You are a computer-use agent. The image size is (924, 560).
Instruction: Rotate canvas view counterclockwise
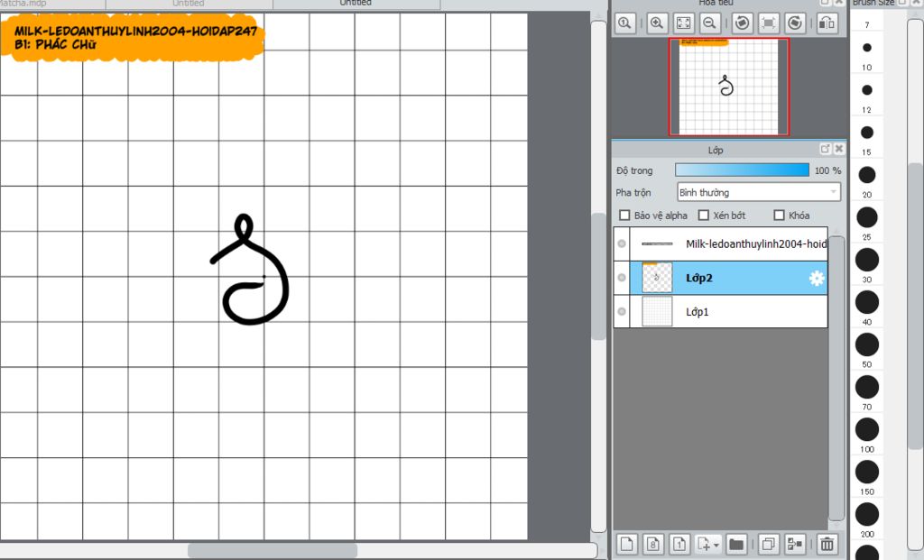point(741,23)
